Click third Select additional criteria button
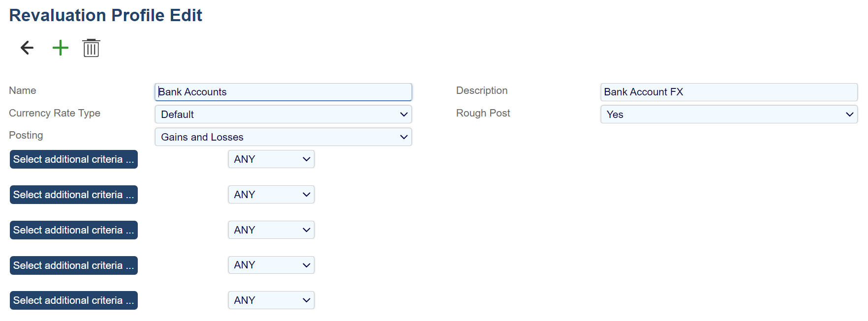Viewport: 868px width, 321px height. coord(74,230)
